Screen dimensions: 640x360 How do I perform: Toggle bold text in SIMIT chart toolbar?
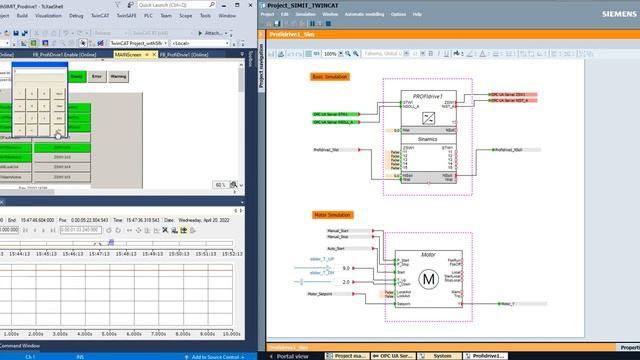point(431,53)
